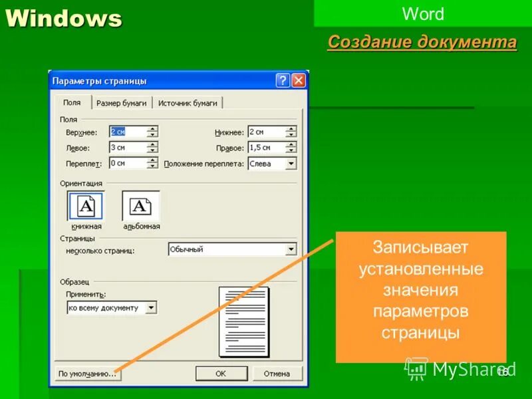Select альбомная landscape orientation icon

point(141,206)
